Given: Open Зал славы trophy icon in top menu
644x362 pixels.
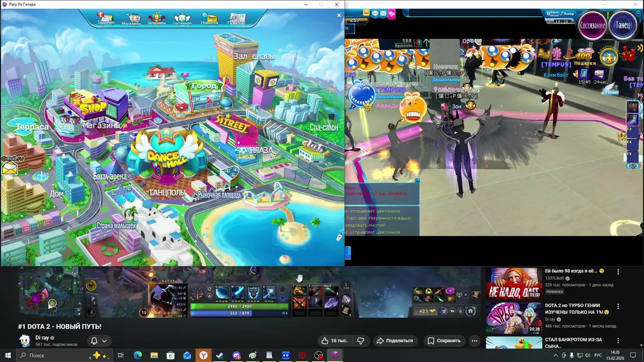Looking at the screenshot, I should point(156,19).
